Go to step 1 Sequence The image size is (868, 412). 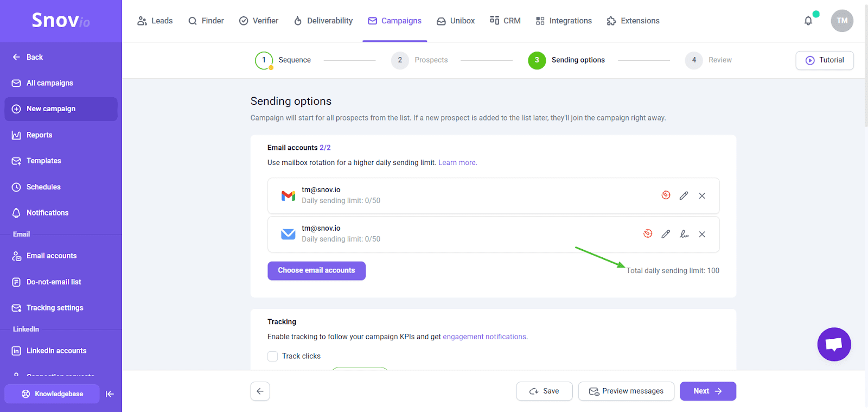[283, 60]
